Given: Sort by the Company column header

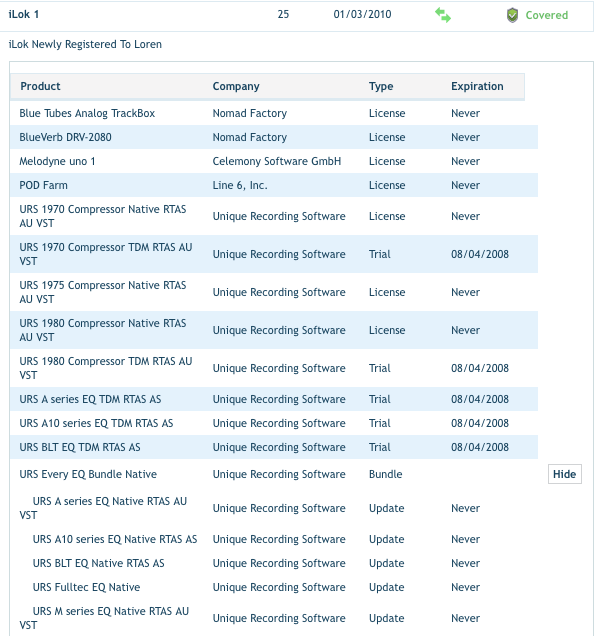Looking at the screenshot, I should coord(236,86).
